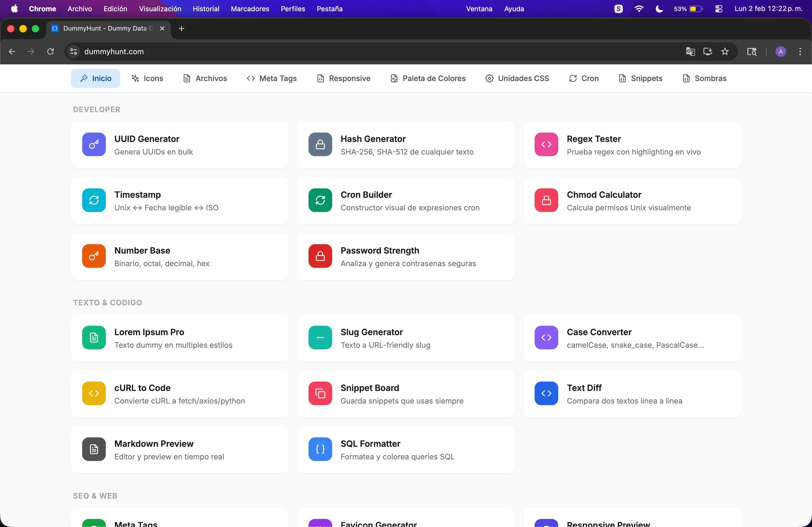Screen dimensions: 812x527
Task: Click the Hash Generator padlock icon
Action: pyautogui.click(x=320, y=145)
